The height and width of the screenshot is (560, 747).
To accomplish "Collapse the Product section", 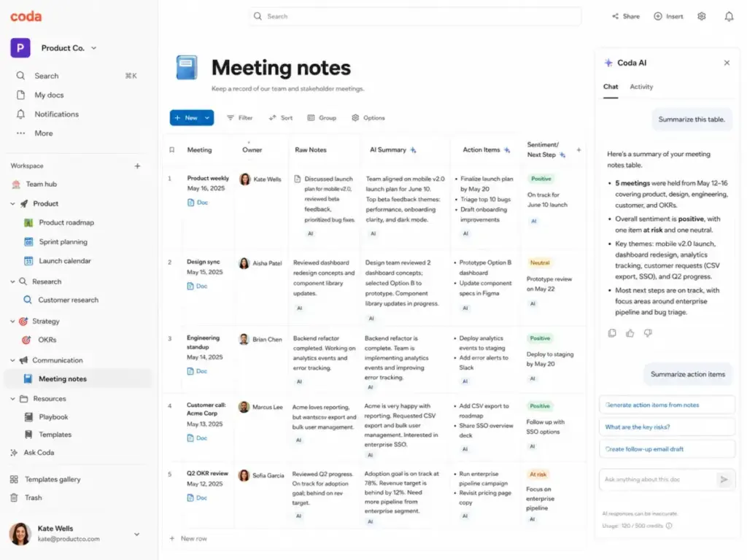I will tap(12, 204).
